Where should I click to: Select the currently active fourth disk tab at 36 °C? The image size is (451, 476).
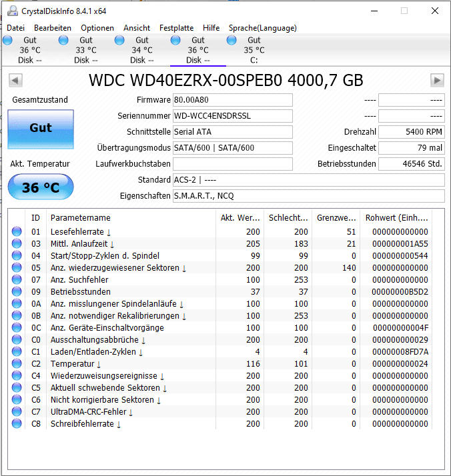[198, 50]
